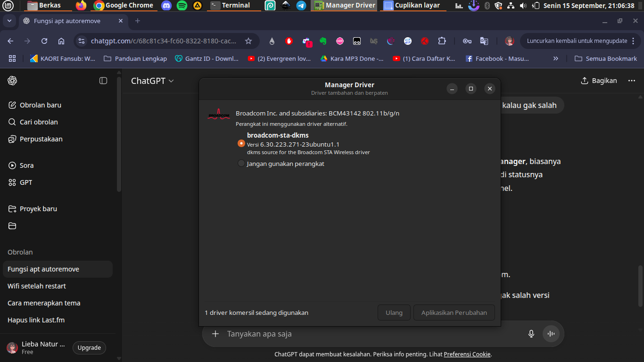Viewport: 644px width, 362px height.
Task: Start voice mode with waveform icon
Action: 551,334
